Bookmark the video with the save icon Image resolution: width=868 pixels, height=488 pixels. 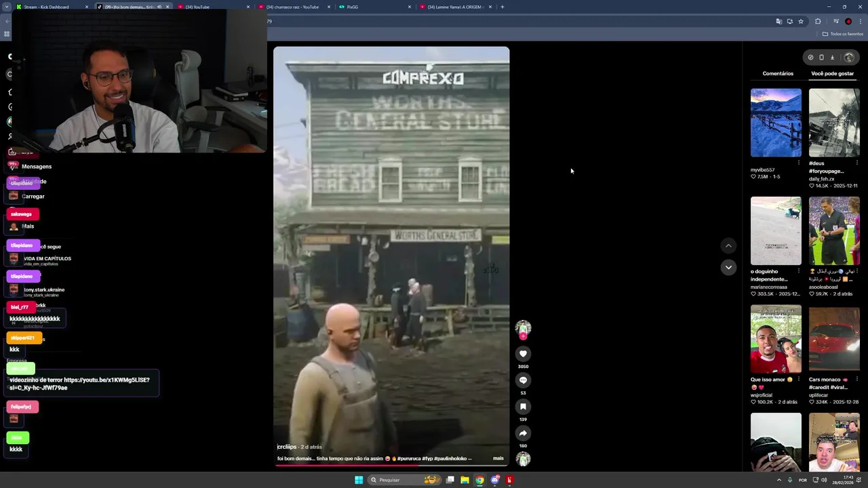pos(523,407)
